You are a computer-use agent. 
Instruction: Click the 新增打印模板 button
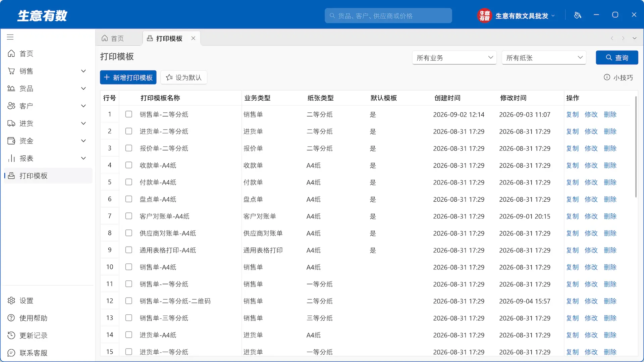click(x=128, y=77)
